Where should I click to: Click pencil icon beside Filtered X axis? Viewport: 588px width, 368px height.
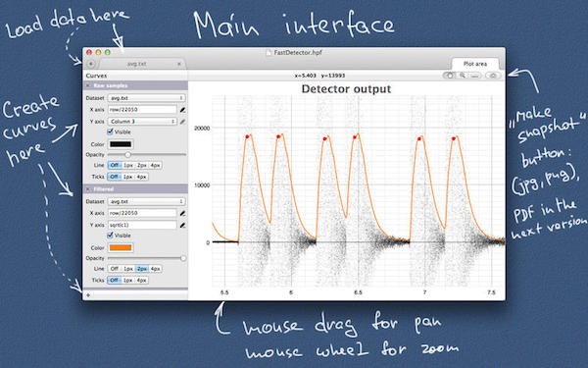coord(182,213)
